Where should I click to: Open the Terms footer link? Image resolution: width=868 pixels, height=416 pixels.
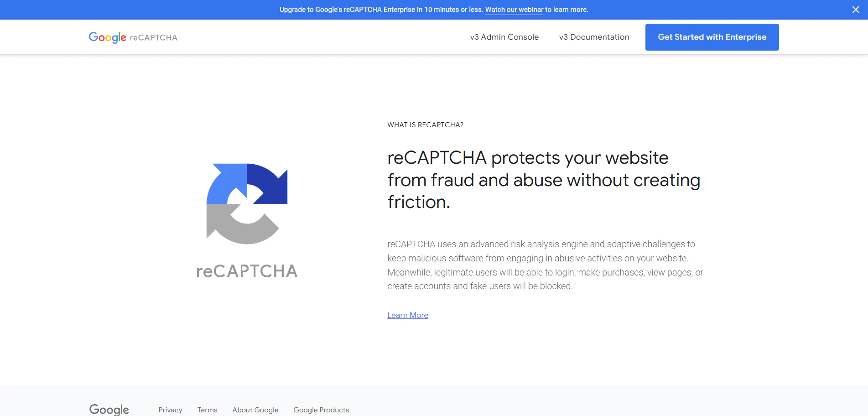(207, 410)
